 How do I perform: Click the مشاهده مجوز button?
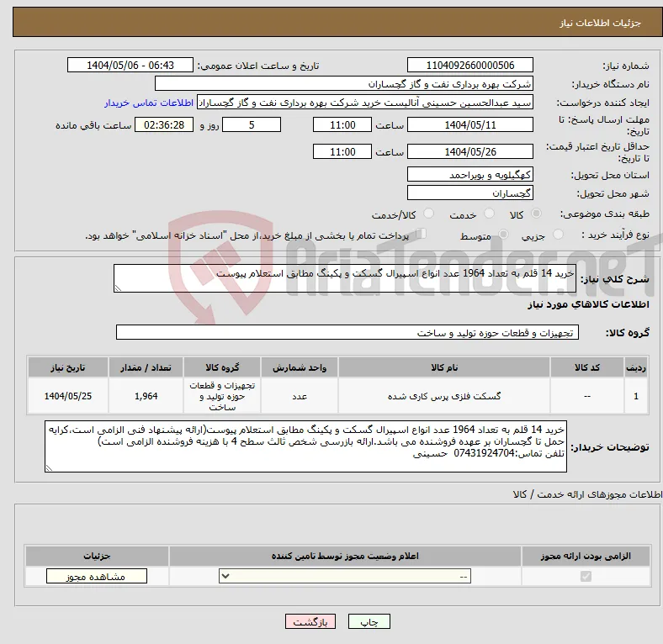coord(97,577)
